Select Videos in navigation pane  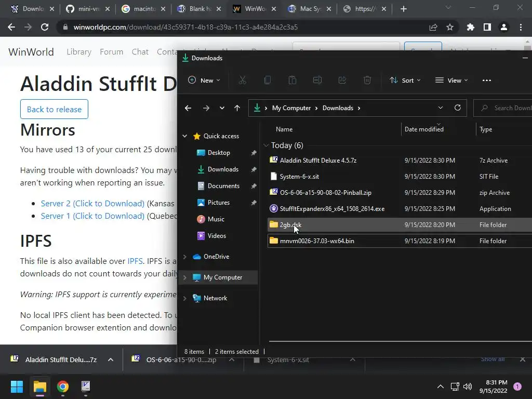[217, 236]
